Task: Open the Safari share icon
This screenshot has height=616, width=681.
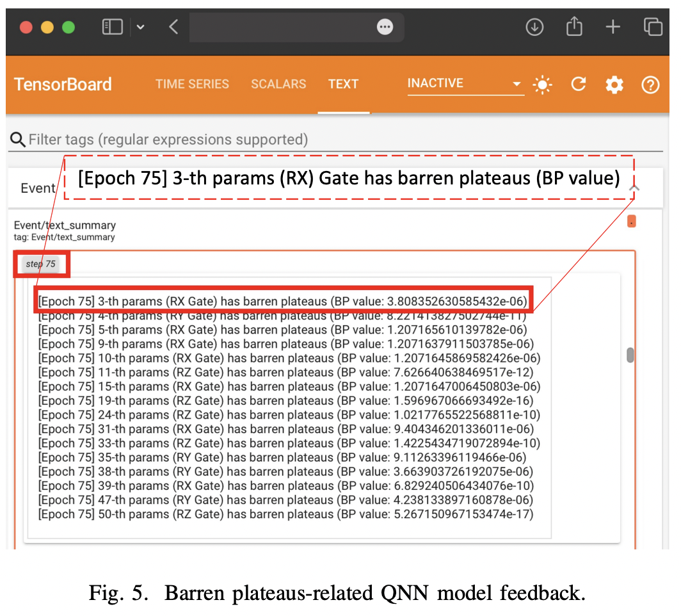Action: click(573, 27)
